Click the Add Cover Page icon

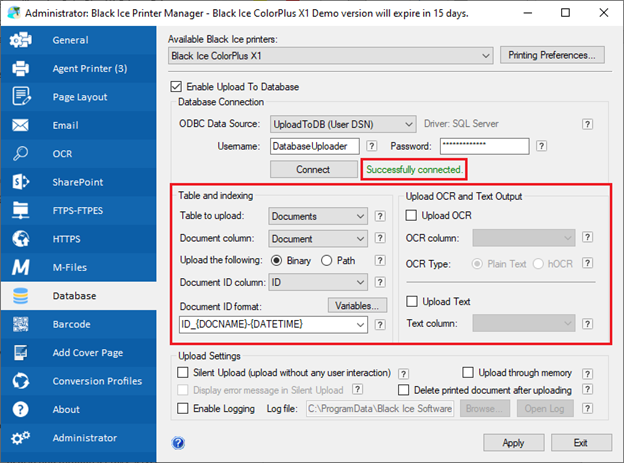tap(21, 352)
